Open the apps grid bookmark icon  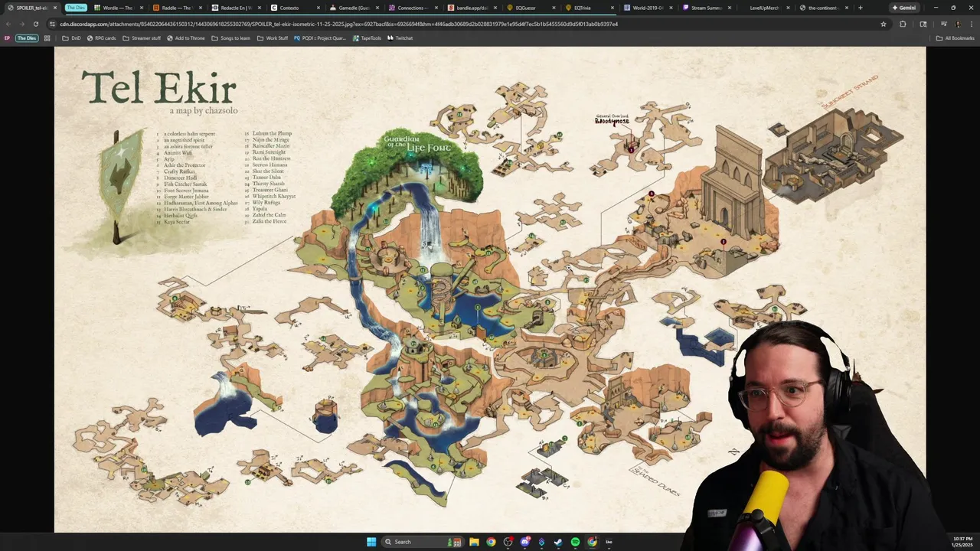coord(47,37)
